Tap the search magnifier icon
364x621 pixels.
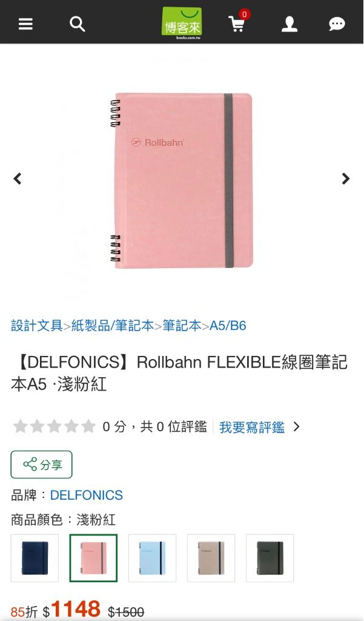[x=77, y=24]
